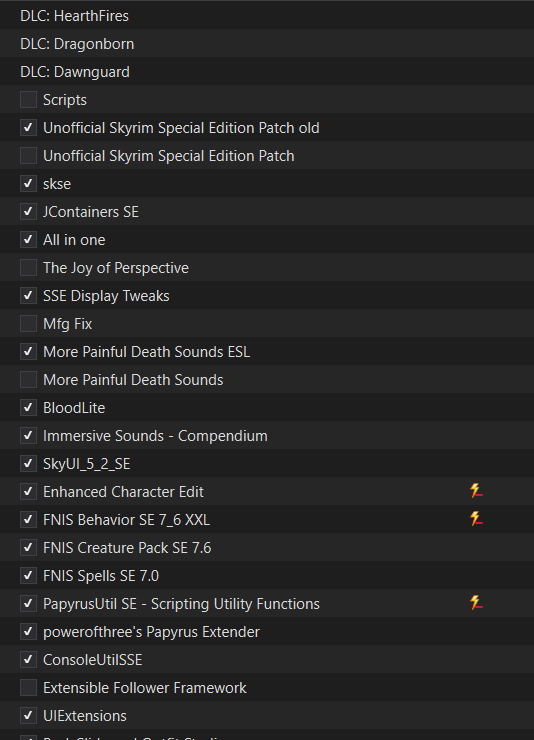The image size is (534, 740).
Task: Enable More Painful Death Sounds checkbox
Action: (28, 379)
